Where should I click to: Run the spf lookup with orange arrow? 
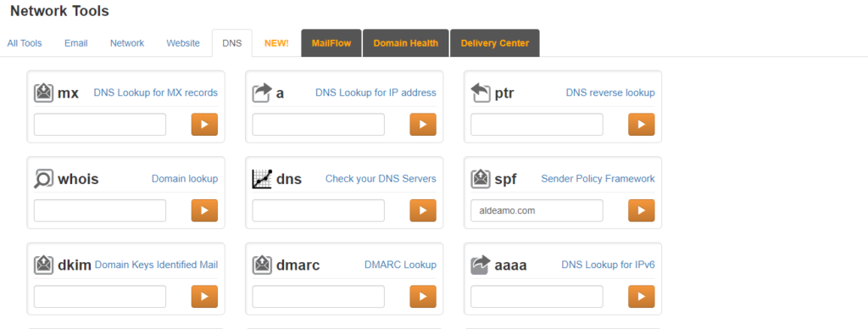641,210
